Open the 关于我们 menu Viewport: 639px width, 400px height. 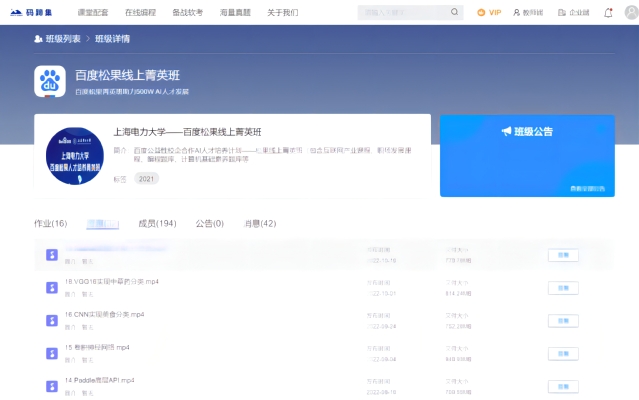pyautogui.click(x=283, y=13)
